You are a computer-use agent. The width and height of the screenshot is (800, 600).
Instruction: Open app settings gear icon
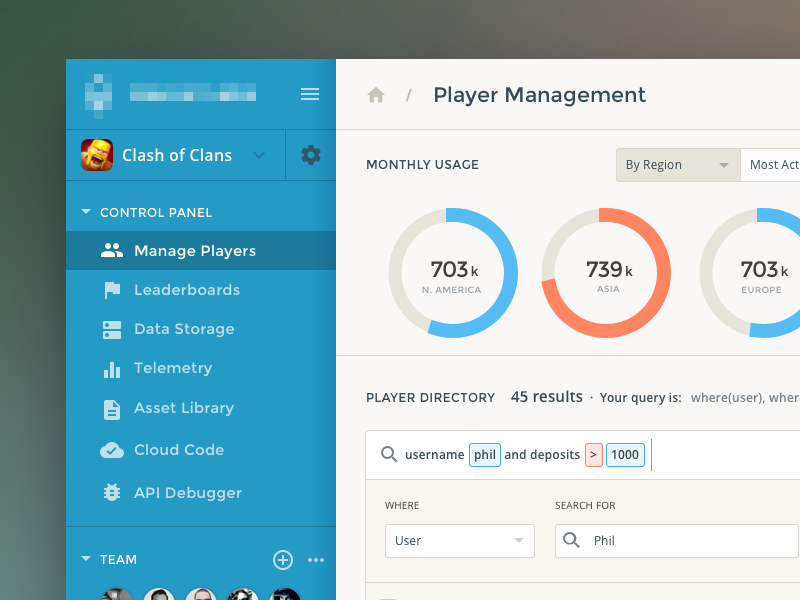coord(311,155)
